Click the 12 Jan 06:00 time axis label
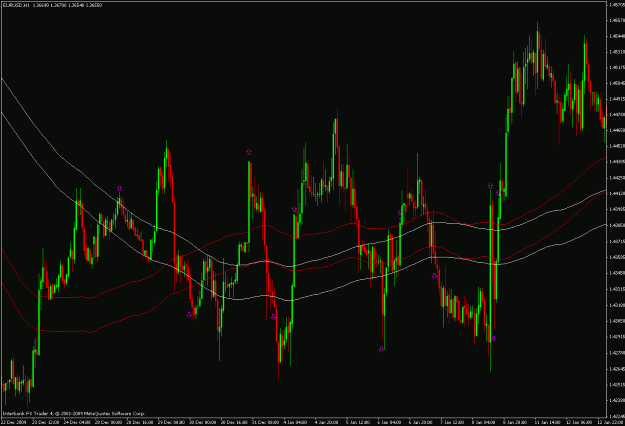This screenshot has height=426, width=625. click(579, 422)
